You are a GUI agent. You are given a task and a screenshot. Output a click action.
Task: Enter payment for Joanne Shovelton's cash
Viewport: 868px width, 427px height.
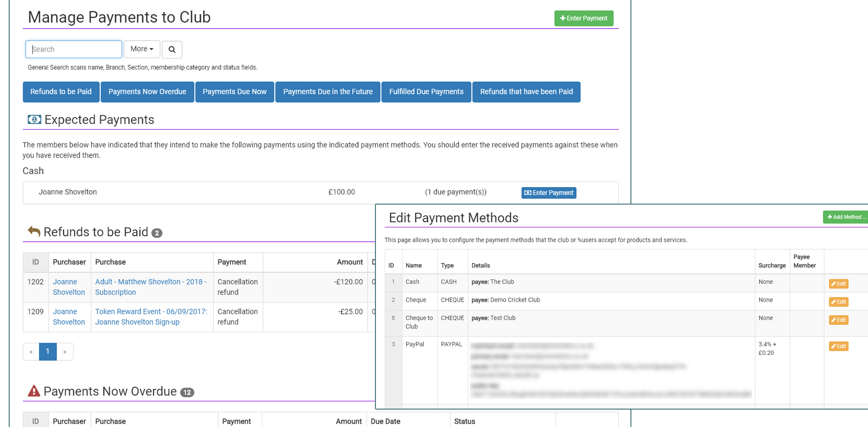click(x=549, y=193)
